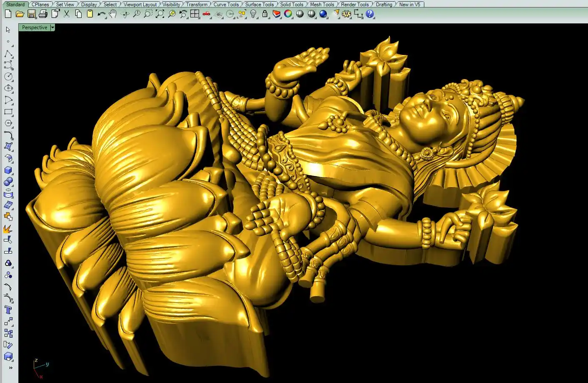
Task: Toggle hide objects light bulb icon
Action: pos(253,14)
